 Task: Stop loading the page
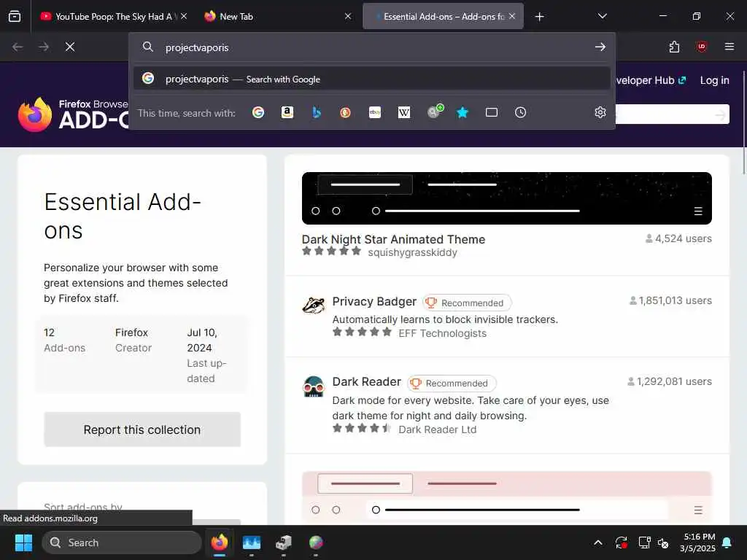coord(70,47)
